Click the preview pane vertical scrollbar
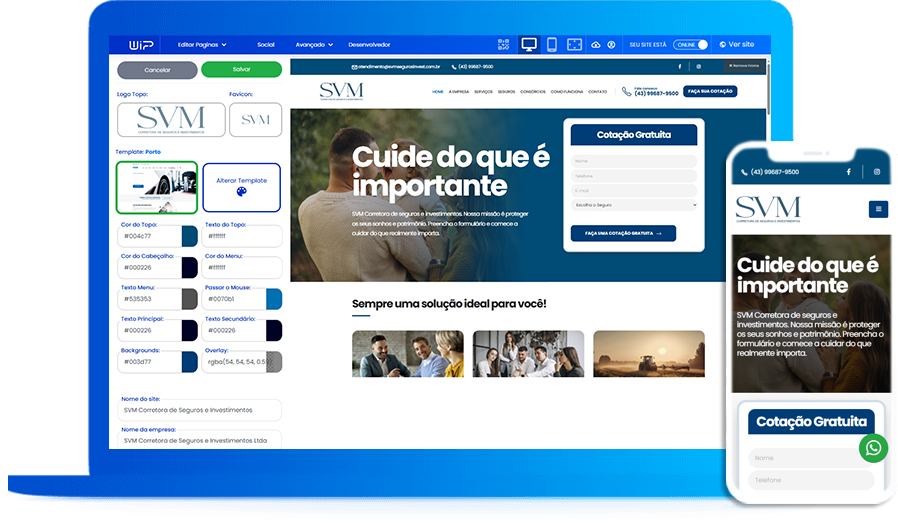 [x=768, y=89]
